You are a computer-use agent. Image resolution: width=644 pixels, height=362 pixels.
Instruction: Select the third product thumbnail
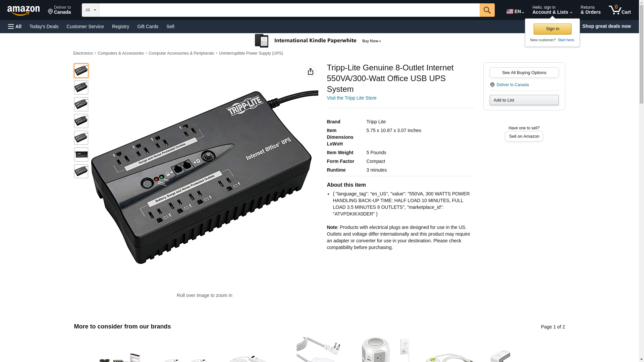point(81,104)
